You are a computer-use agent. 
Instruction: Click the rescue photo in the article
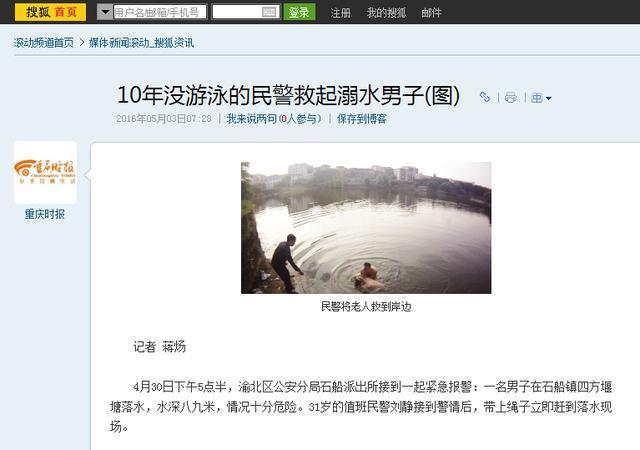[x=366, y=228]
